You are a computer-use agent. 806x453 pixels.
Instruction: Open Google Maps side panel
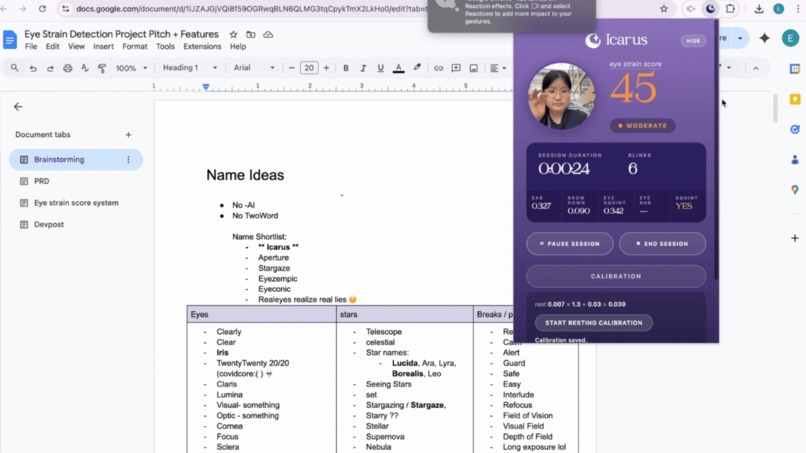point(795,190)
